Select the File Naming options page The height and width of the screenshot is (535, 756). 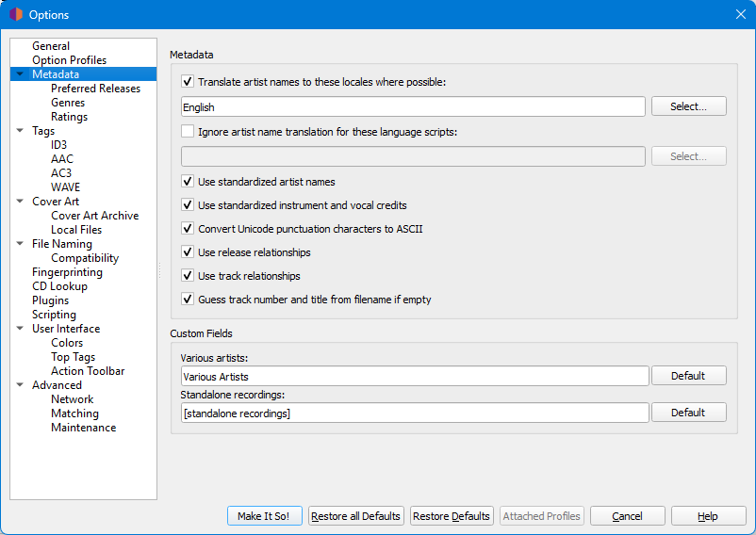tap(62, 244)
